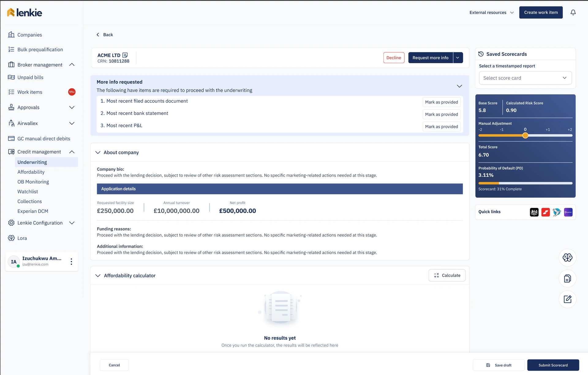Screen dimensions: 588x375
Task: Collapse the Broker management section
Action: (x=72, y=65)
